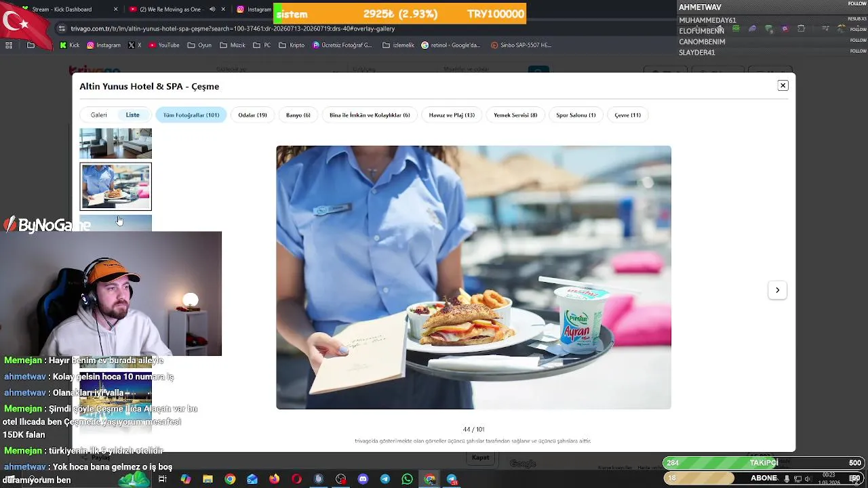Screen dimensions: 868x488
Task: Switch to Galeri view
Action: pos(99,115)
